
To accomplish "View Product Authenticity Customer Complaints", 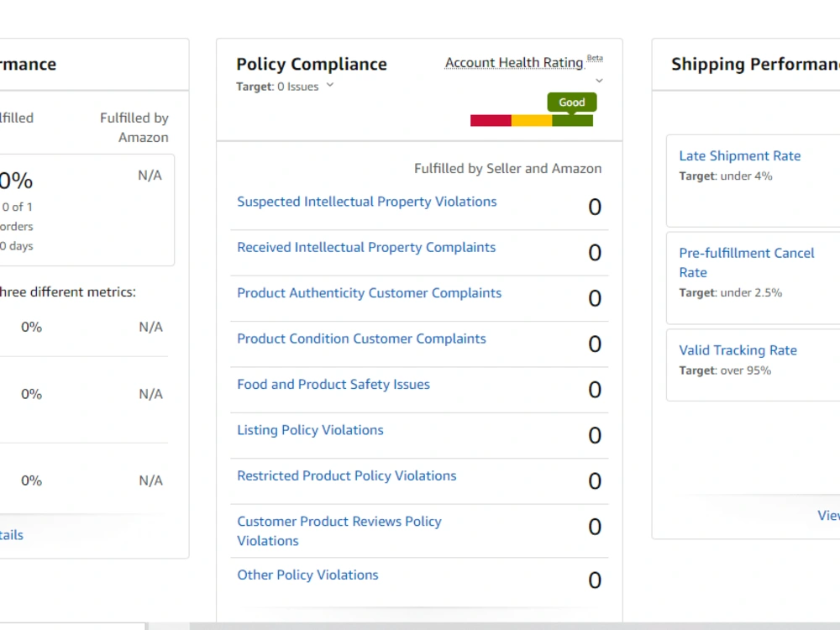I will point(369,293).
